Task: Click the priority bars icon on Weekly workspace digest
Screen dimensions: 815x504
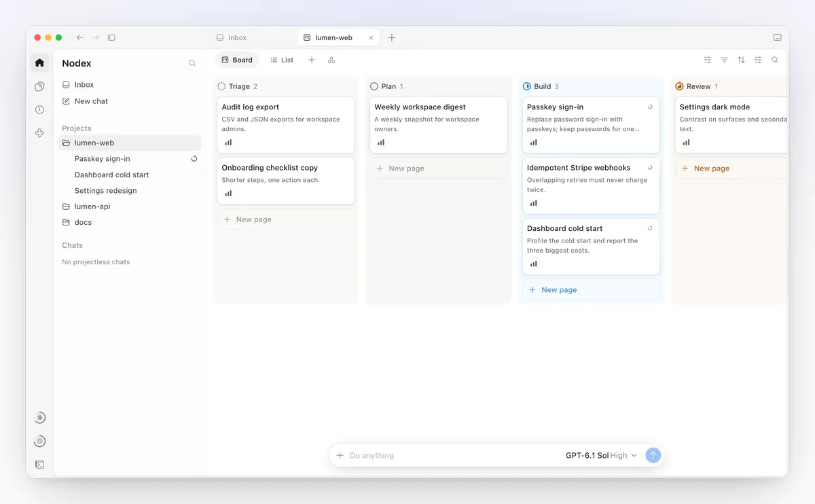Action: point(381,143)
